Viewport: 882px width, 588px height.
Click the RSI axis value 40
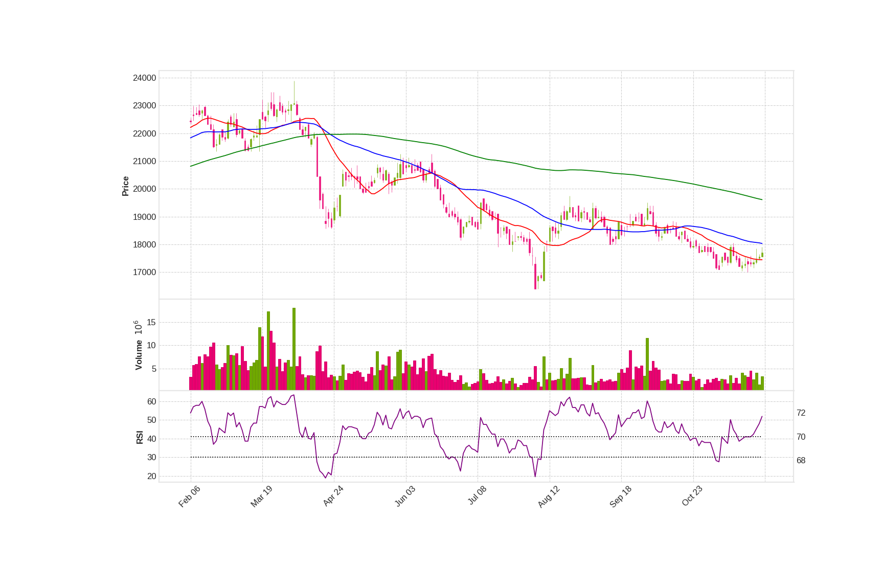coord(151,439)
